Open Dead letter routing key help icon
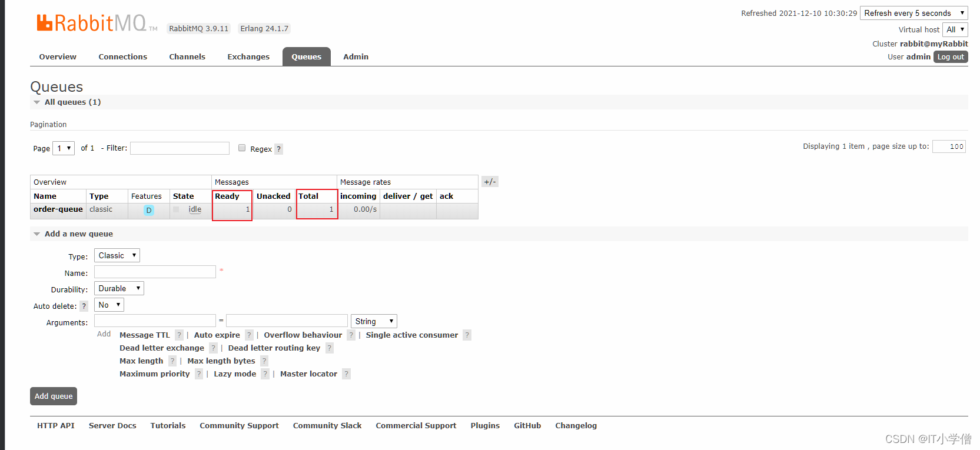 [x=330, y=348]
